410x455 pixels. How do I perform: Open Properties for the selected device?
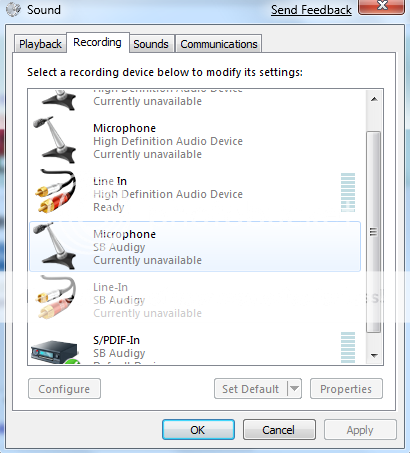(x=346, y=389)
